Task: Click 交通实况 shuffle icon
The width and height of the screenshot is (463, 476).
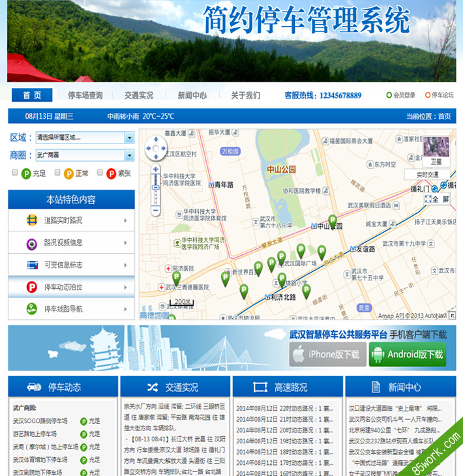Action: coord(153,387)
